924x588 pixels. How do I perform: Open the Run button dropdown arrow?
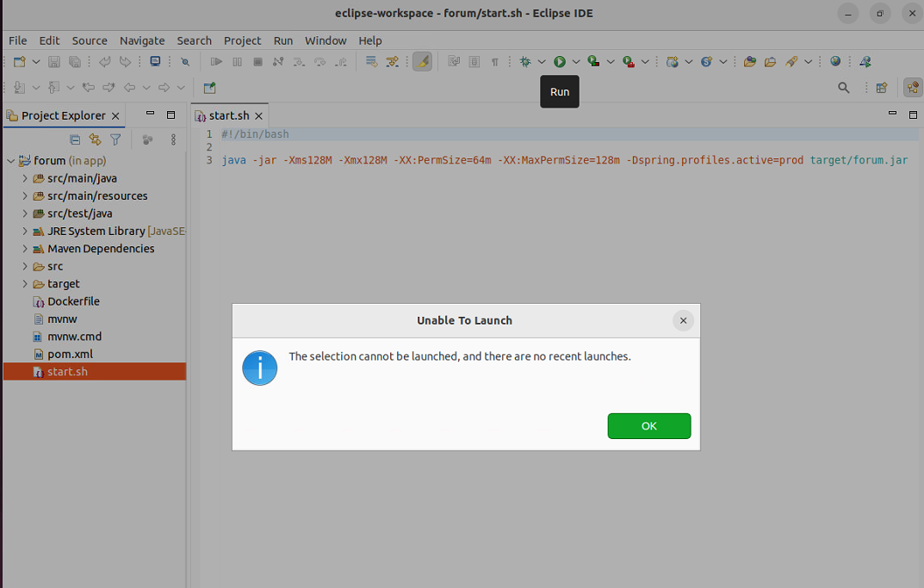click(x=576, y=61)
